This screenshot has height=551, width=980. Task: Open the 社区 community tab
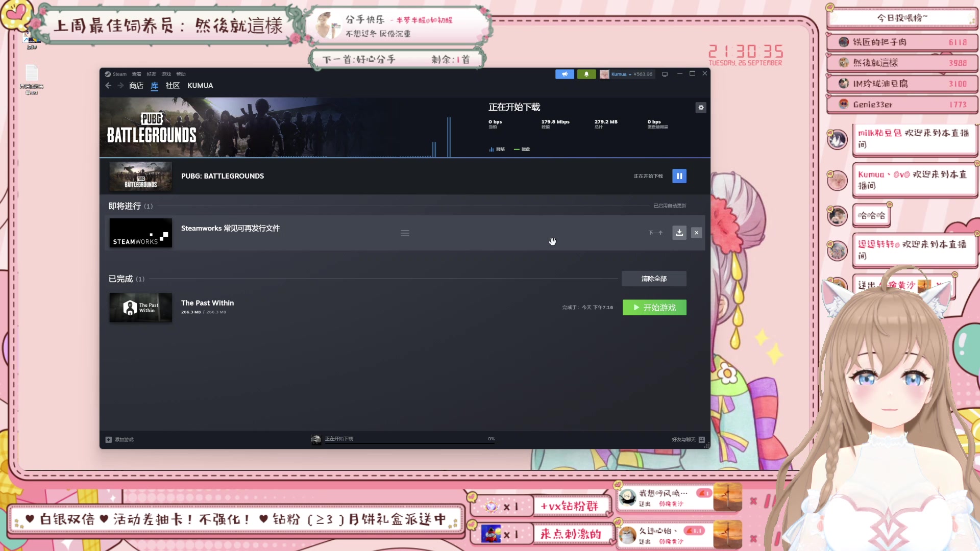click(173, 86)
